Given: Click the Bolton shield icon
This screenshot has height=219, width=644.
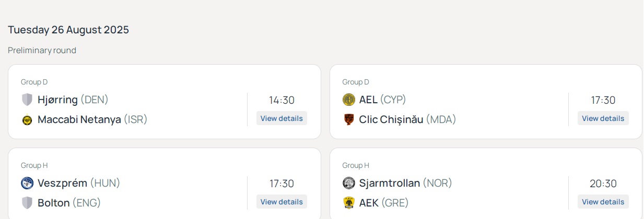Looking at the screenshot, I should point(27,203).
